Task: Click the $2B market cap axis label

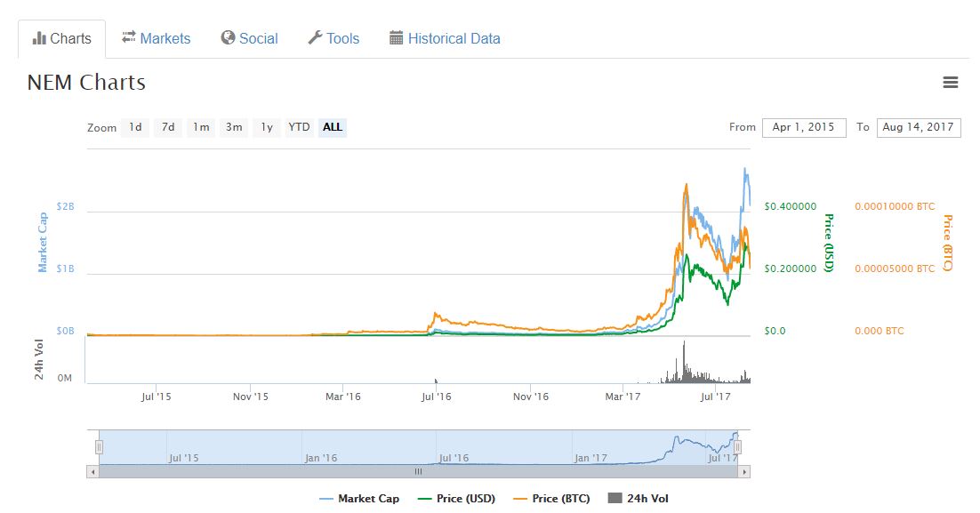Action: pos(65,206)
